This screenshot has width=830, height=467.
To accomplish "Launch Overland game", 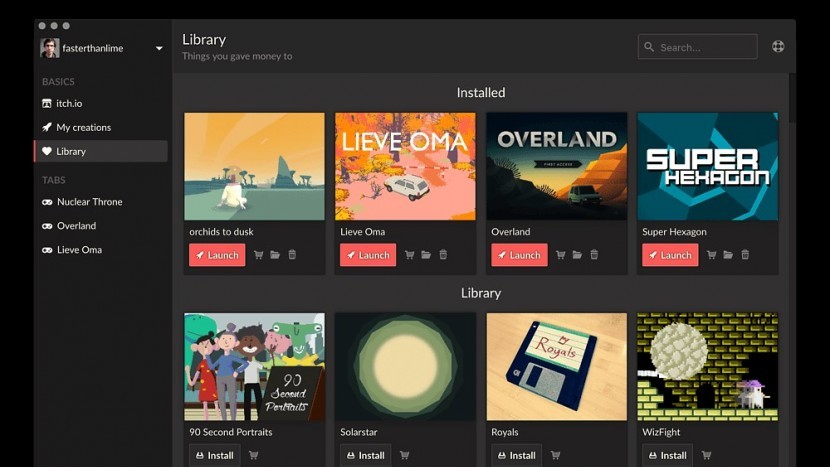I will (519, 255).
